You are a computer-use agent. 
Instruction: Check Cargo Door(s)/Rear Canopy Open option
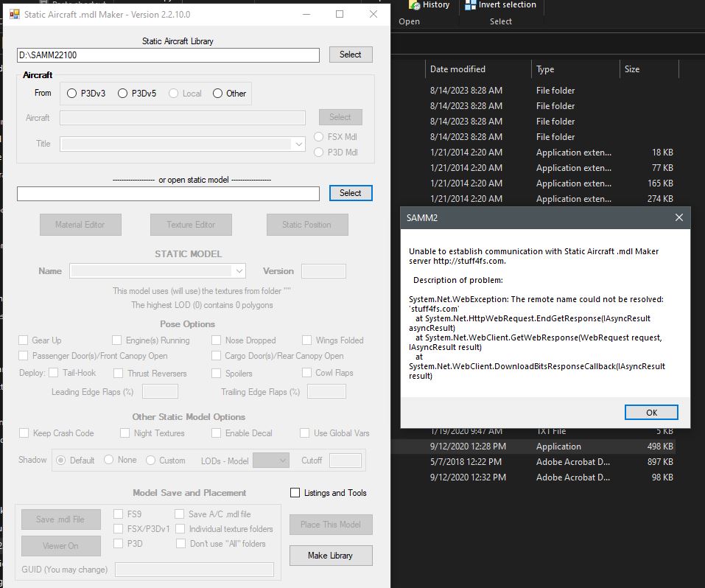pyautogui.click(x=217, y=355)
